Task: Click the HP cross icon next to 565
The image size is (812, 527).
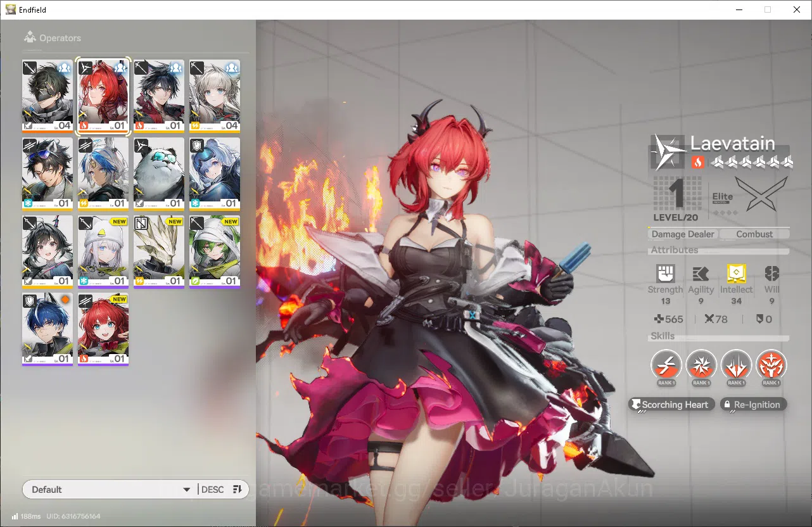Action: pyautogui.click(x=659, y=319)
